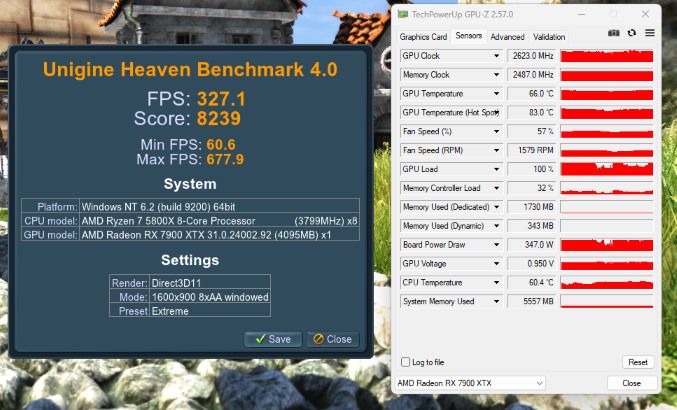Click the Board Power Draw history graph
The image size is (677, 410).
(x=607, y=245)
